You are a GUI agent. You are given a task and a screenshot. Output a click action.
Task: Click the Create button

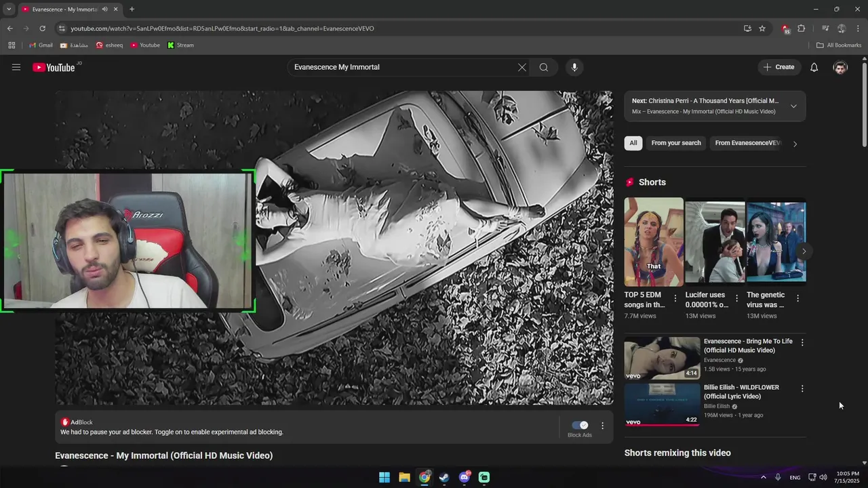click(x=778, y=67)
